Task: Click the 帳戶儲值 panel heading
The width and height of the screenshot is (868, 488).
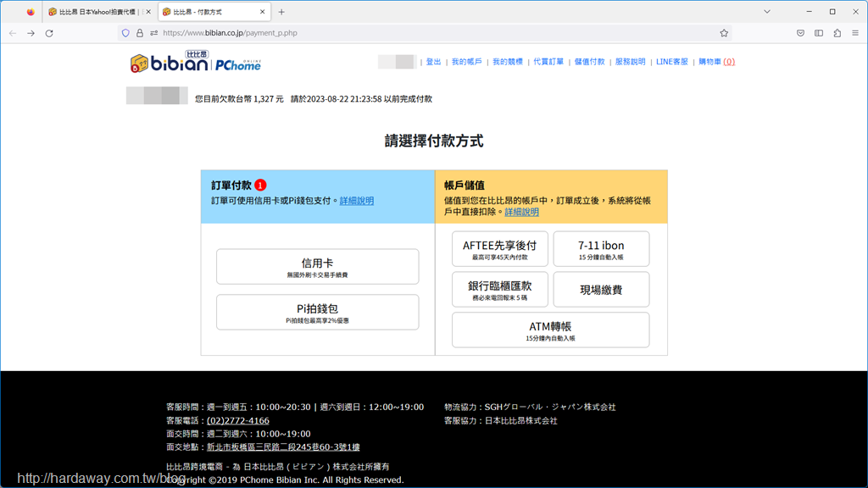Action: pyautogui.click(x=464, y=186)
